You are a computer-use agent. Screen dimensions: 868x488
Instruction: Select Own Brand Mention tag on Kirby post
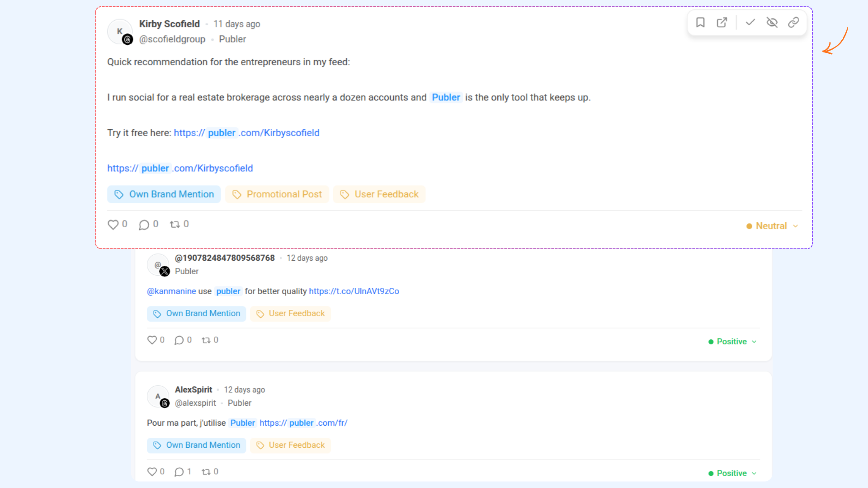point(164,194)
